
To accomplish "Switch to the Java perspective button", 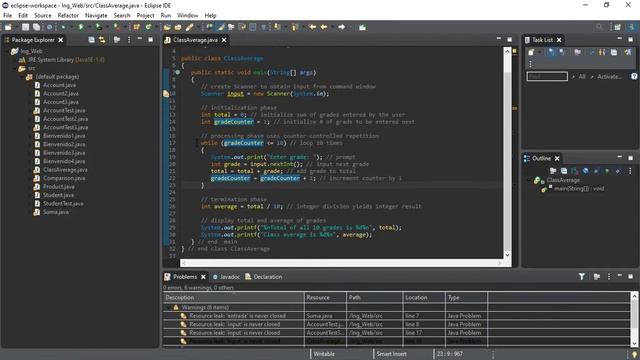I will [631, 27].
